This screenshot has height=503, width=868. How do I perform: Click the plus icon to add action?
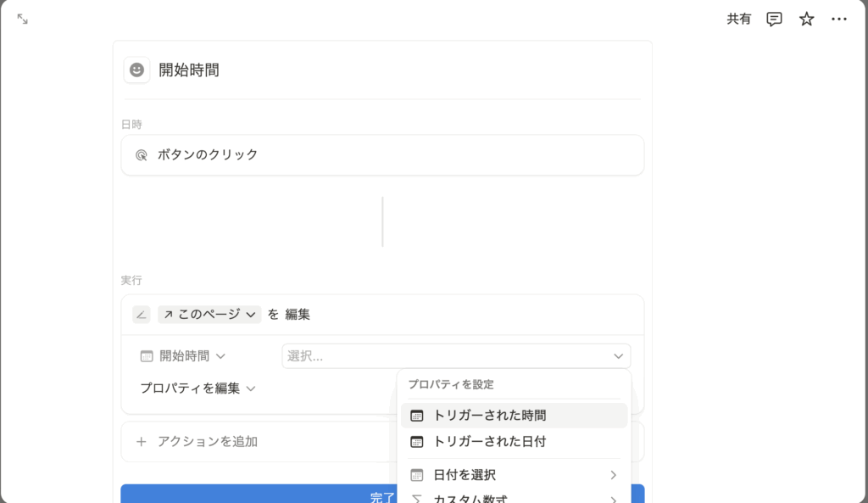point(142,442)
